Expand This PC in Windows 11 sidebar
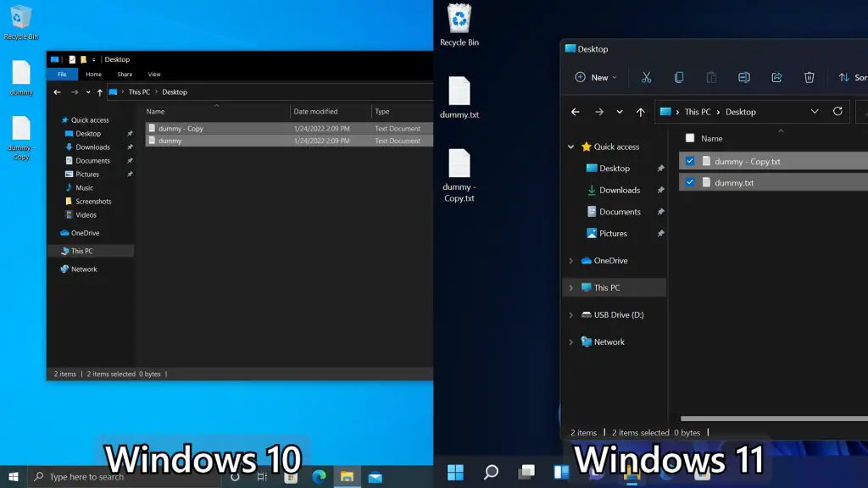The image size is (868, 488). pyautogui.click(x=570, y=288)
